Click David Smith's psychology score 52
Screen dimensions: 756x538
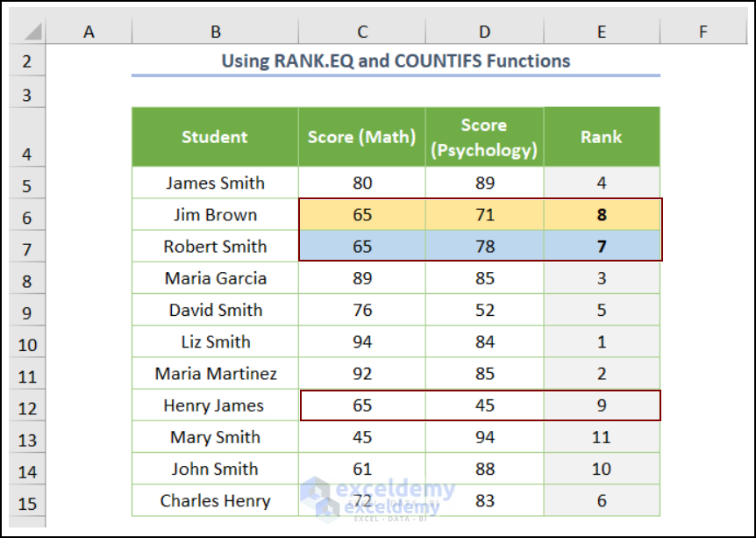tap(484, 310)
